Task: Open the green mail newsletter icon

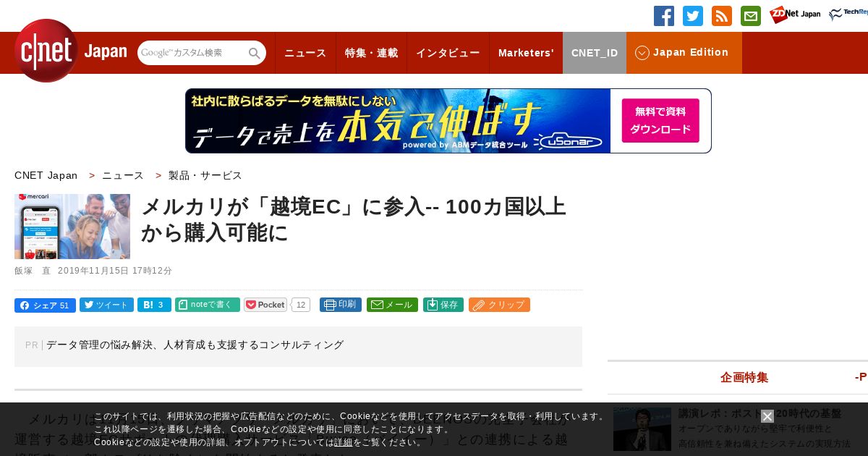Action: click(x=751, y=16)
